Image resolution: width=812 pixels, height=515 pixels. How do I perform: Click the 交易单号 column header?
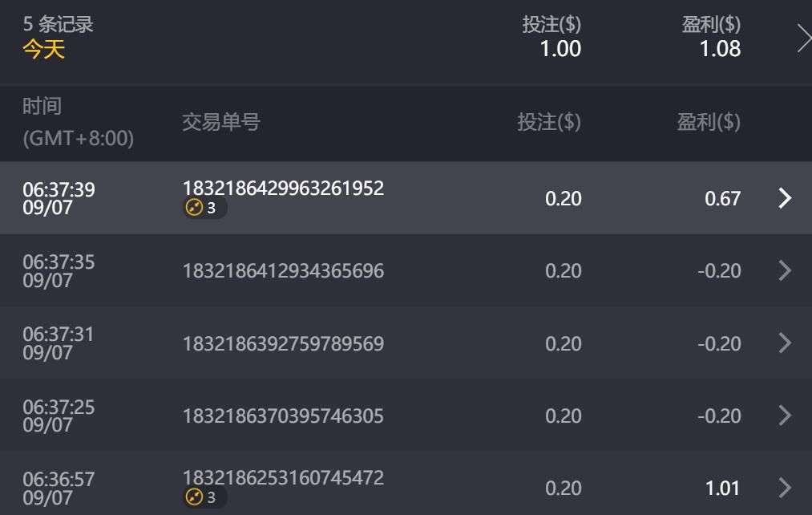[x=221, y=122]
